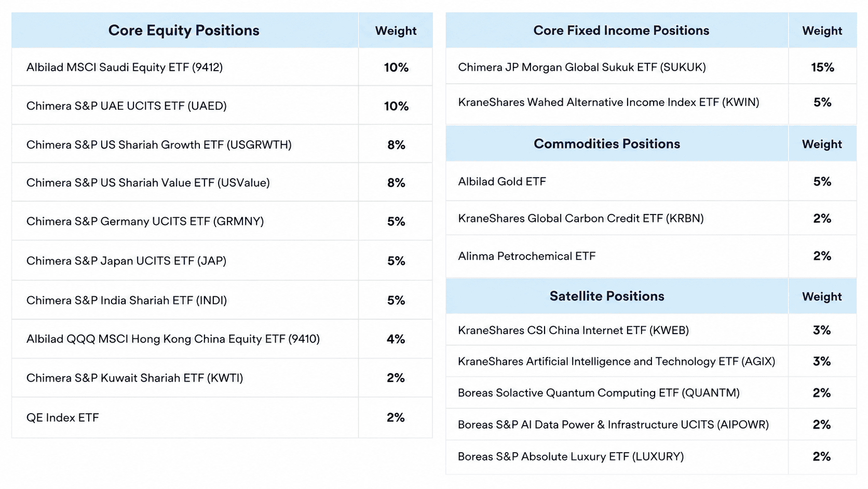Click the 4% weight for Albilad Hong Kong China ETF

396,339
